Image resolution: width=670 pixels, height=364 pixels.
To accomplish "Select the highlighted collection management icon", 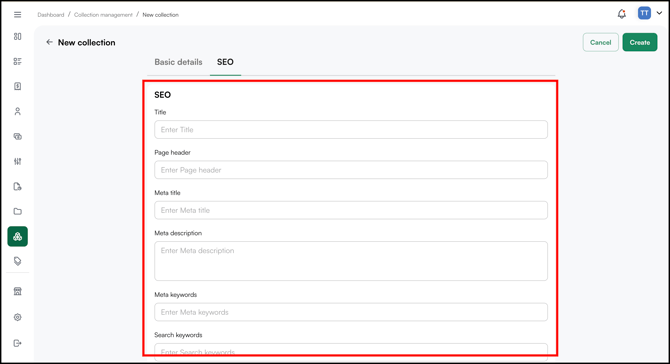I will point(18,236).
